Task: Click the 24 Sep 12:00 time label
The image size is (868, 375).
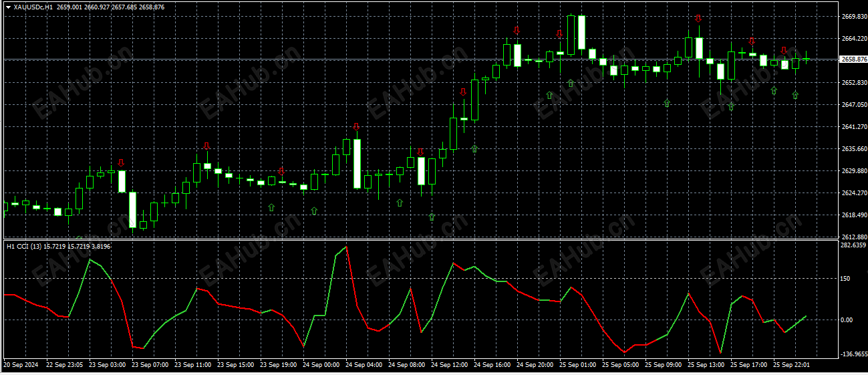Action: (x=449, y=365)
